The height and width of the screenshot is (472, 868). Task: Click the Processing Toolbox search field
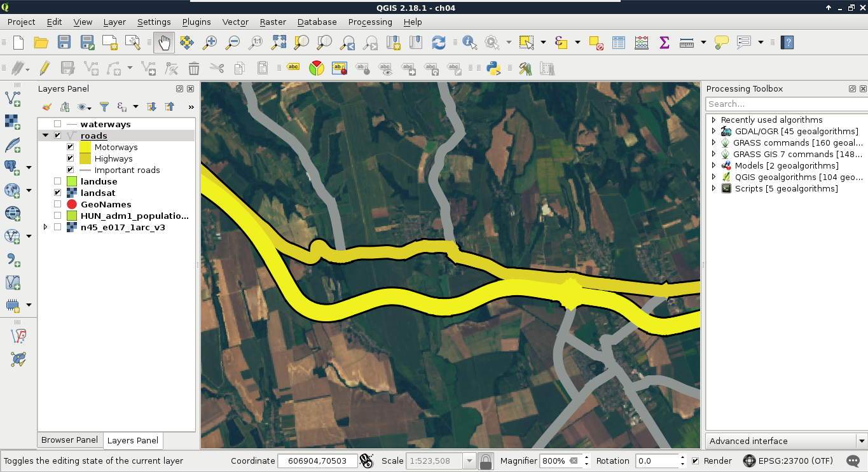(x=786, y=104)
